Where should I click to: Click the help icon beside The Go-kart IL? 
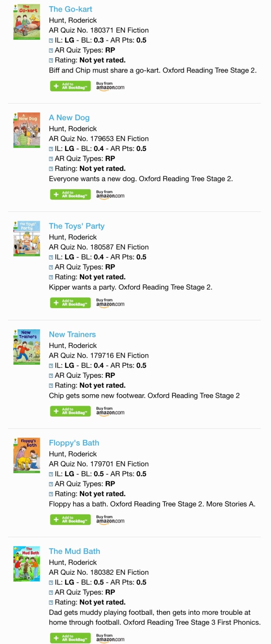click(x=51, y=40)
